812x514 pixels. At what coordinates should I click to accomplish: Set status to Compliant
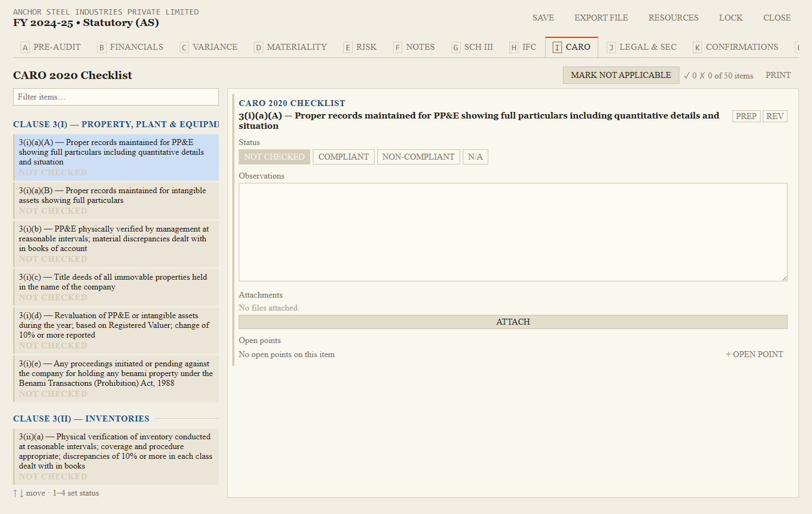tap(344, 157)
